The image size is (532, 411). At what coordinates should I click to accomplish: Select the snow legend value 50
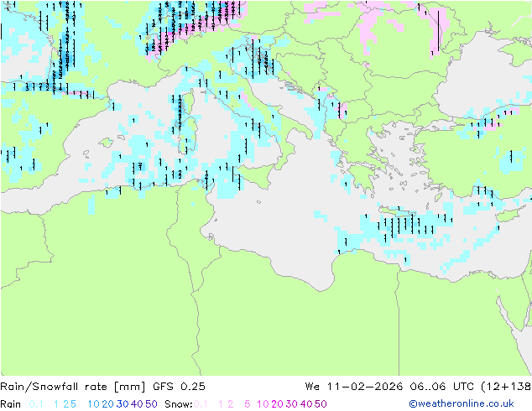click(x=321, y=404)
